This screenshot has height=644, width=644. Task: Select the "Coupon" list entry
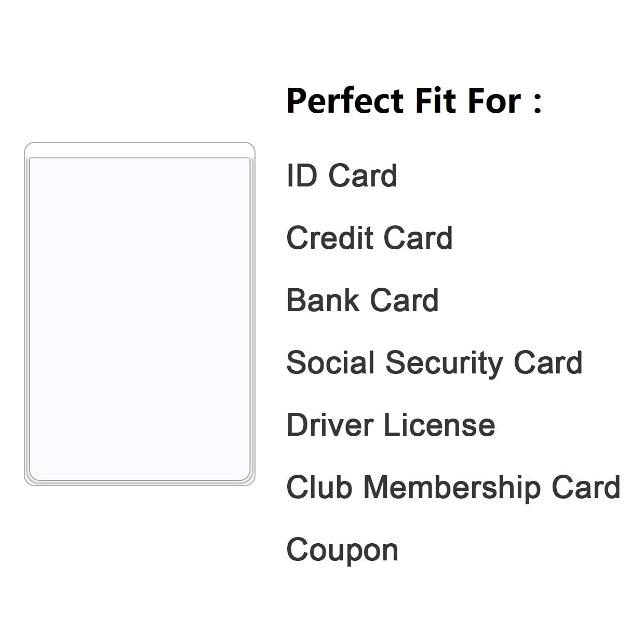342,551
